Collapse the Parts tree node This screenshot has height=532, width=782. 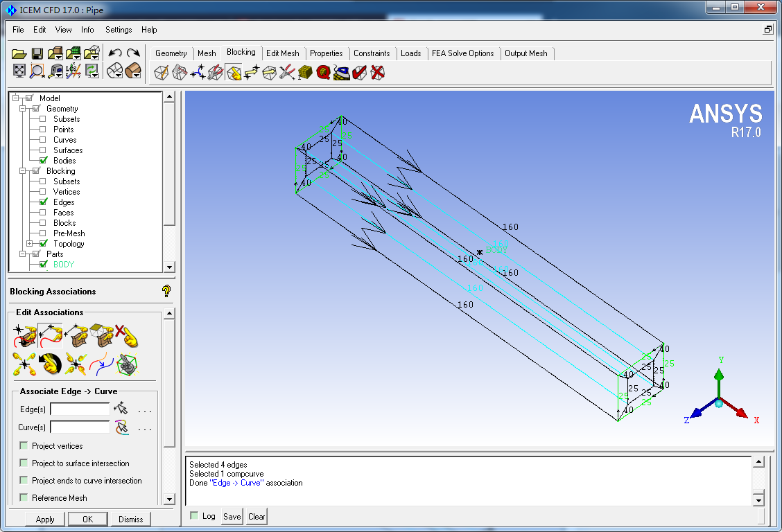22,254
